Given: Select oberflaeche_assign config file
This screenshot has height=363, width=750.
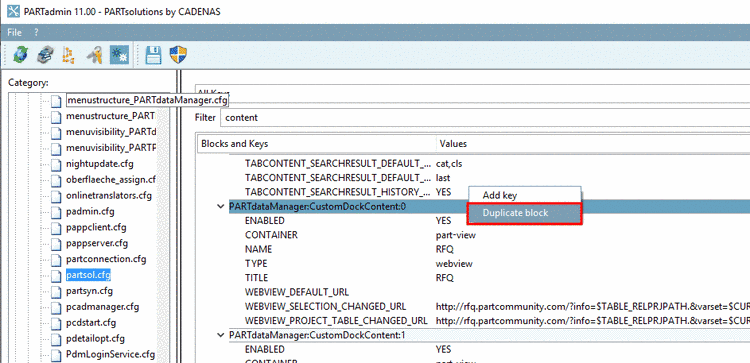Looking at the screenshot, I should (111, 180).
